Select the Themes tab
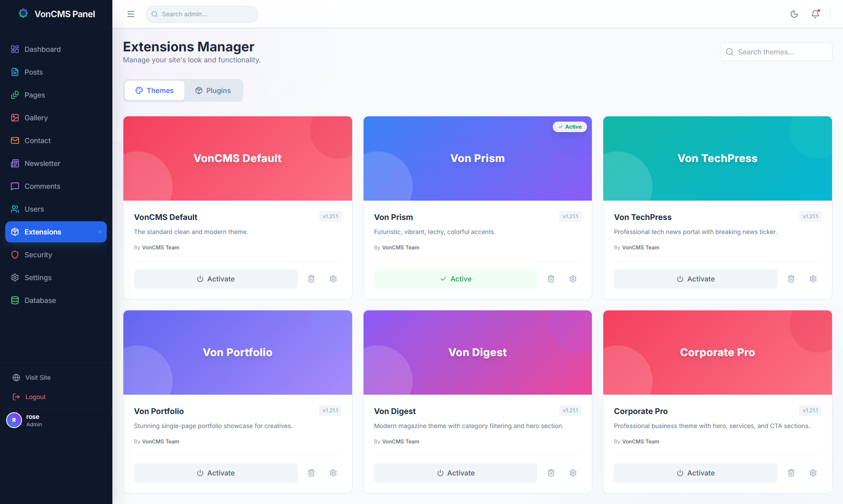The width and height of the screenshot is (843, 504). tap(154, 90)
